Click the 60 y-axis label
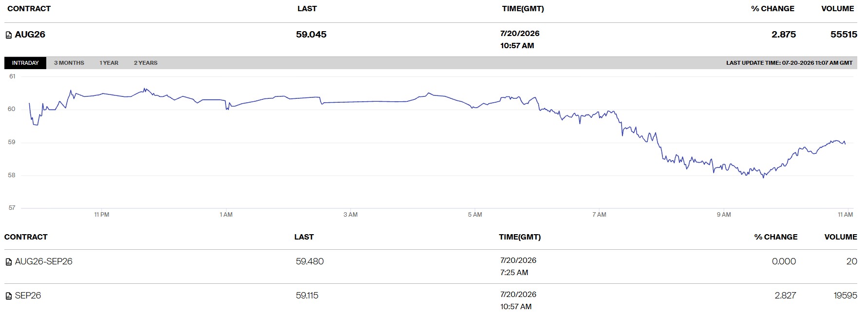 tap(12, 110)
